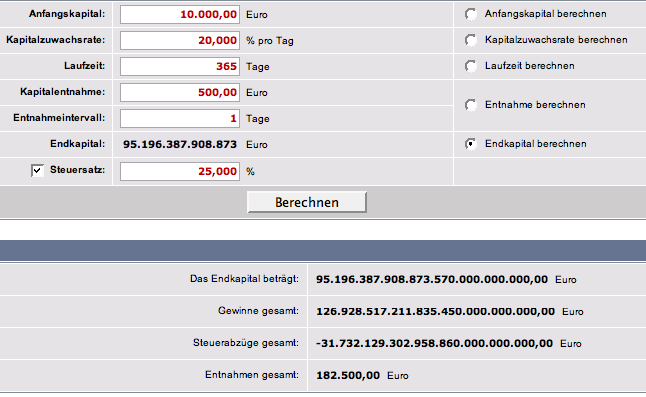
Task: Select Endkapital berechnen radio button
Action: tap(471, 144)
